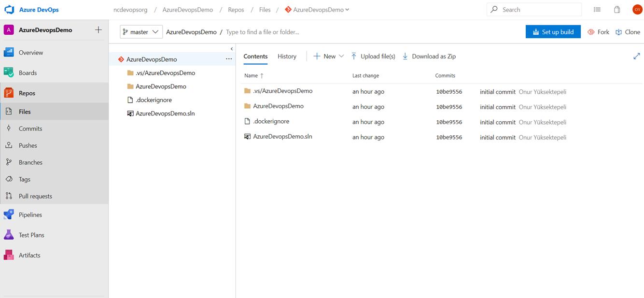
Task: Click the more options ellipsis for AzureDevopsDemo tree root
Action: click(x=229, y=59)
